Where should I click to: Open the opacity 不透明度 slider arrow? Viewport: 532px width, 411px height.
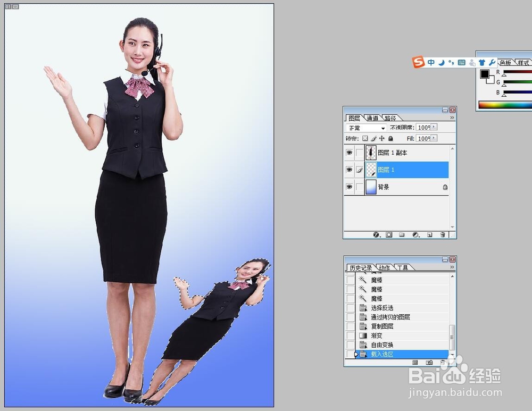point(434,127)
